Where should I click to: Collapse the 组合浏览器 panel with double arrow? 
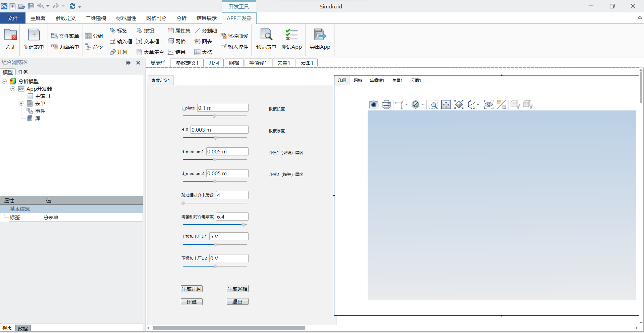click(128, 63)
